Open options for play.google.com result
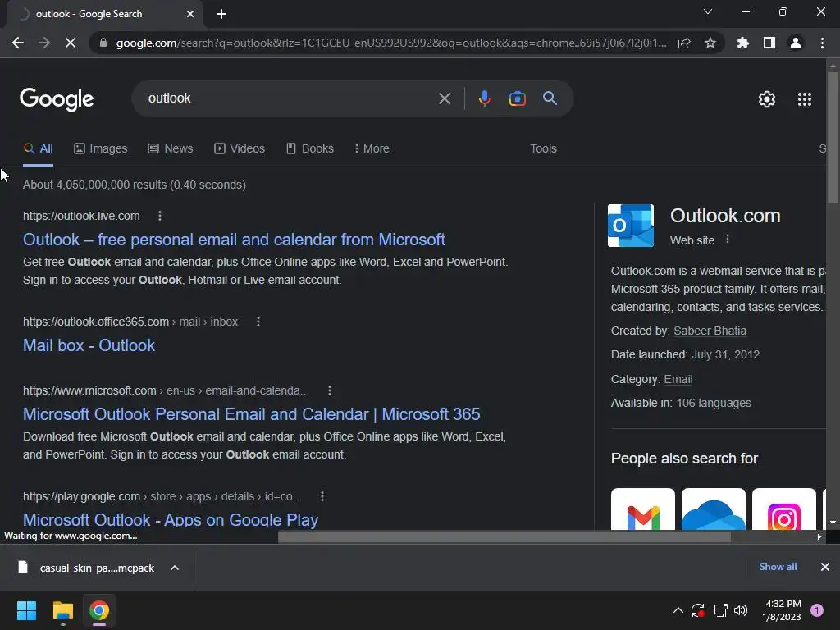The width and height of the screenshot is (840, 630). click(322, 496)
